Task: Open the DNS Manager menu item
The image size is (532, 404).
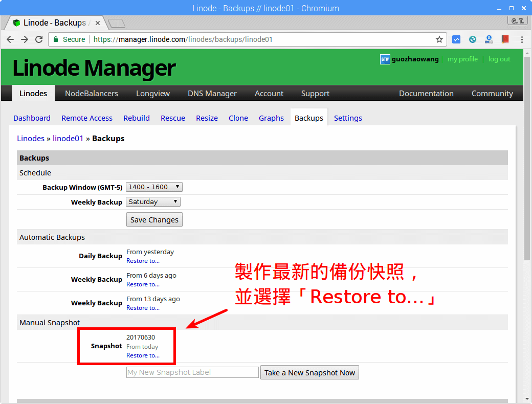Action: pos(212,94)
